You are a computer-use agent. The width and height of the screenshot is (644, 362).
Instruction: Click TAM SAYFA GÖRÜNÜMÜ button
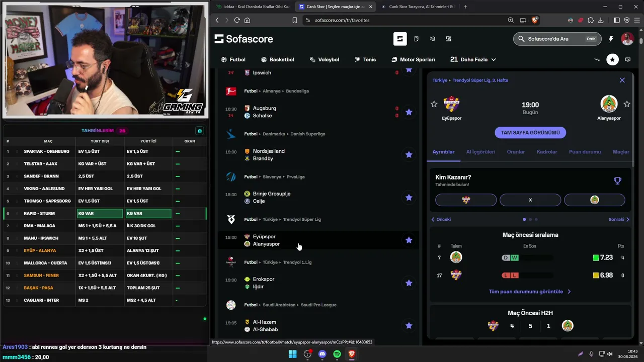[530, 133]
